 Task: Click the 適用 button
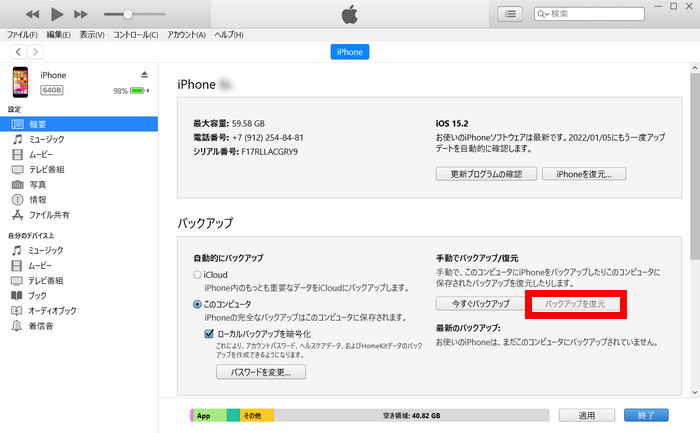pos(587,416)
